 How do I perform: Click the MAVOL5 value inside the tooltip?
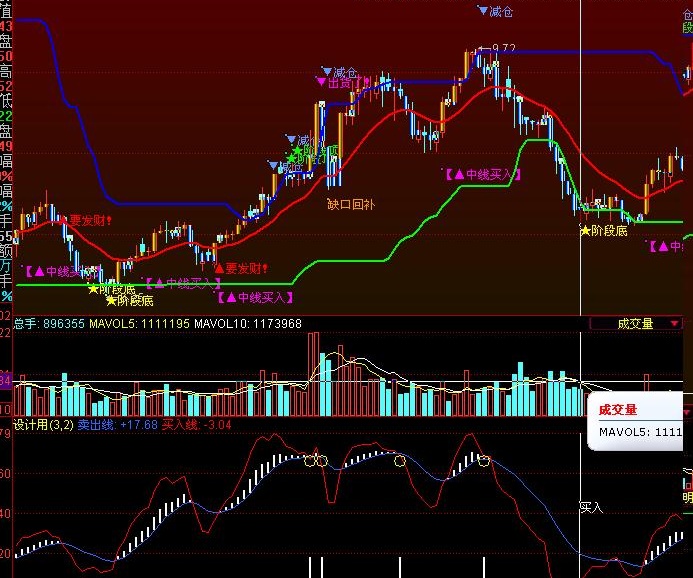[x=640, y=432]
